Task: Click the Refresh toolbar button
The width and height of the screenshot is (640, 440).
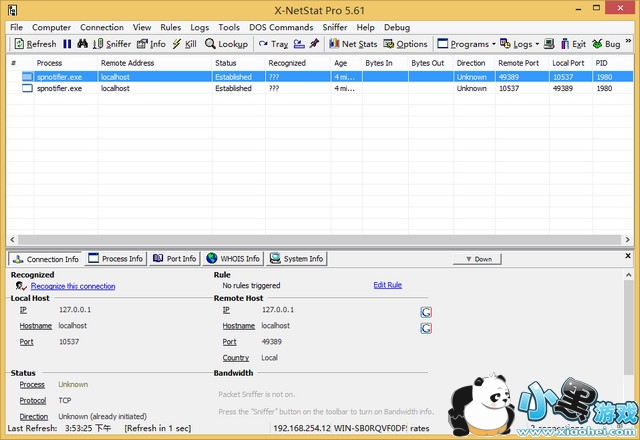Action: click(x=34, y=44)
